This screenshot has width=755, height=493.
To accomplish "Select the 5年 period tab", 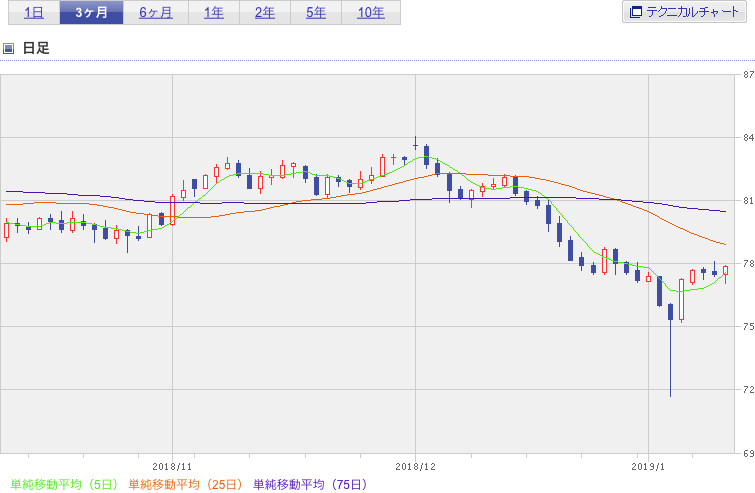I will [316, 12].
